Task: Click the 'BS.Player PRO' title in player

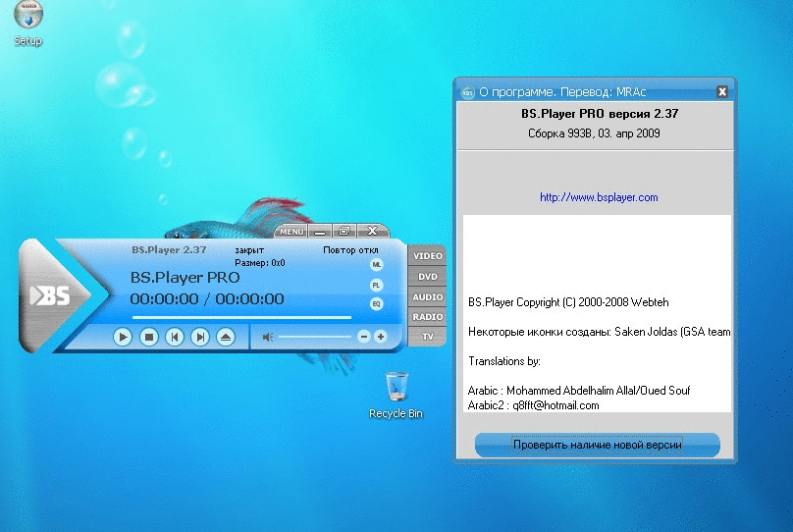Action: pos(185,277)
